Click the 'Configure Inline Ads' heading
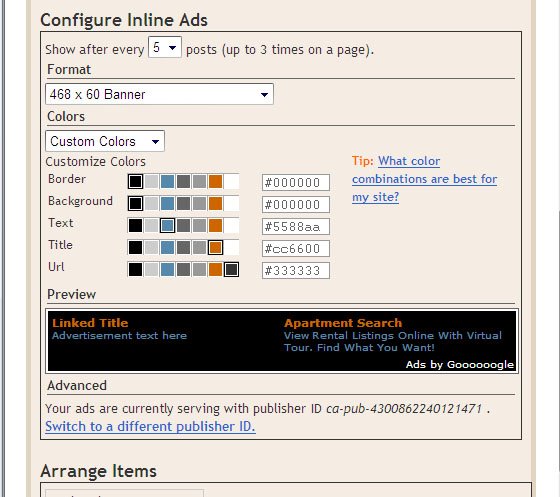 [x=124, y=20]
